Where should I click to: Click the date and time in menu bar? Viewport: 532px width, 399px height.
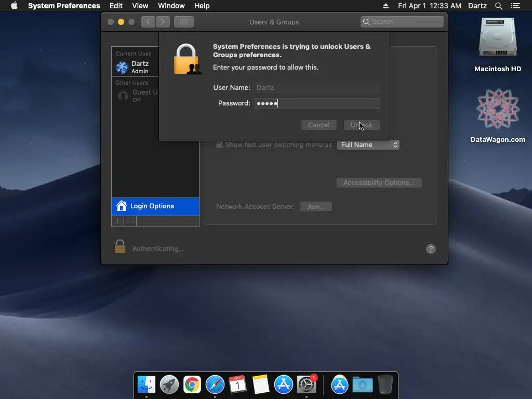(x=430, y=6)
